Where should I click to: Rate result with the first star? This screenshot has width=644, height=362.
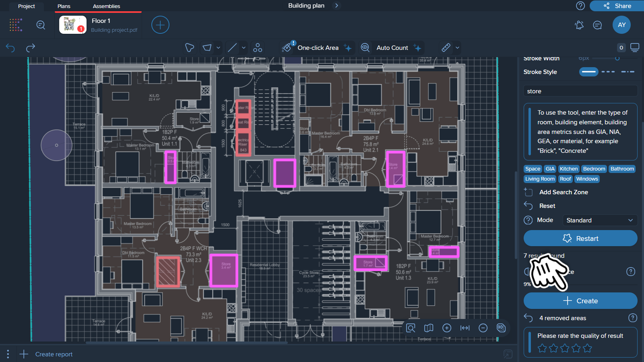[542, 348]
